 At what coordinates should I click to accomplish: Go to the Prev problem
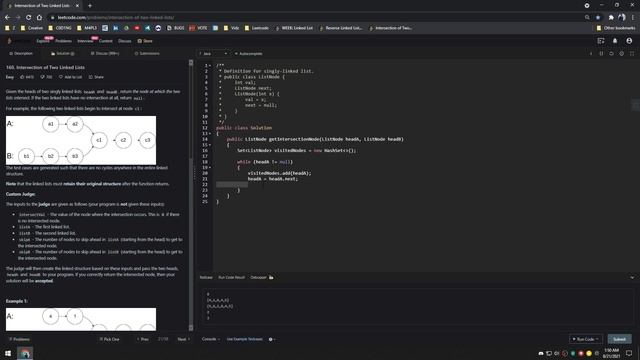coord(143,339)
